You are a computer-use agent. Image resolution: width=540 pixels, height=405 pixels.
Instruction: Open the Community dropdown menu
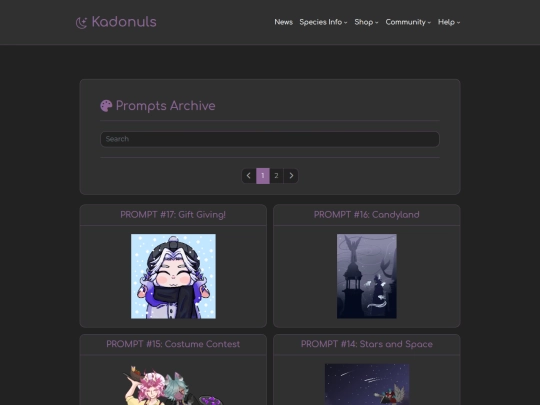[408, 22]
